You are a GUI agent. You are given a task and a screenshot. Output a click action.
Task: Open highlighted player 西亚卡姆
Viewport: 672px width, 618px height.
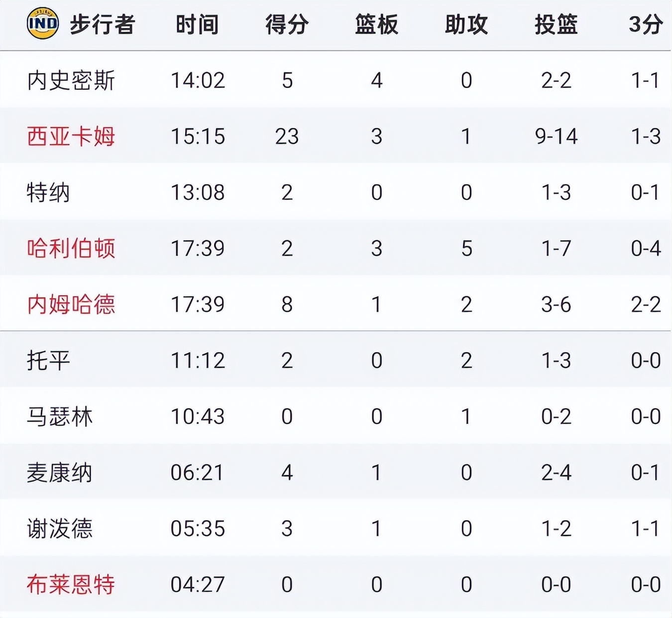71,136
